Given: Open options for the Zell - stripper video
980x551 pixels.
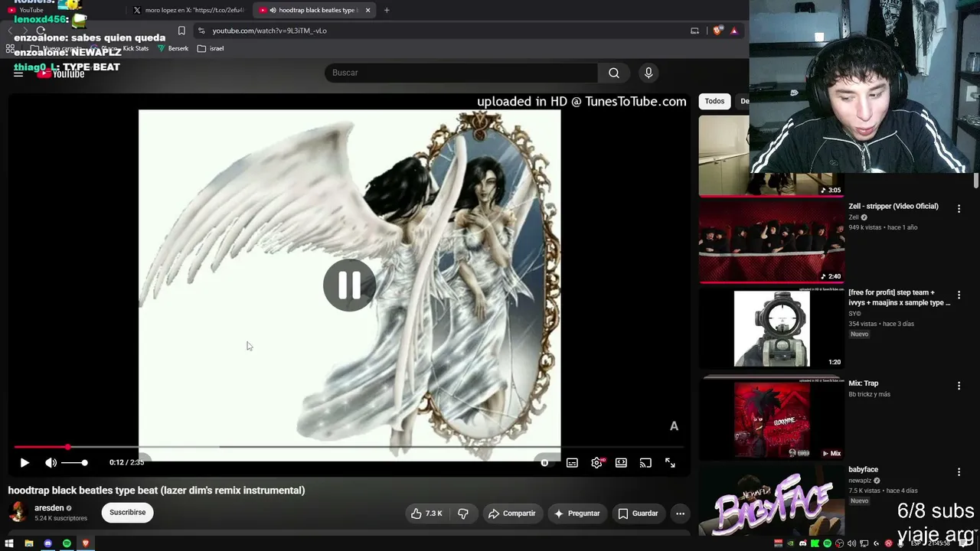Looking at the screenshot, I should (x=959, y=208).
